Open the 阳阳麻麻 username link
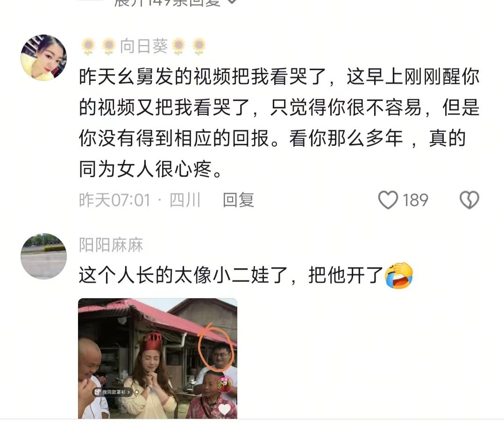 [x=111, y=245]
